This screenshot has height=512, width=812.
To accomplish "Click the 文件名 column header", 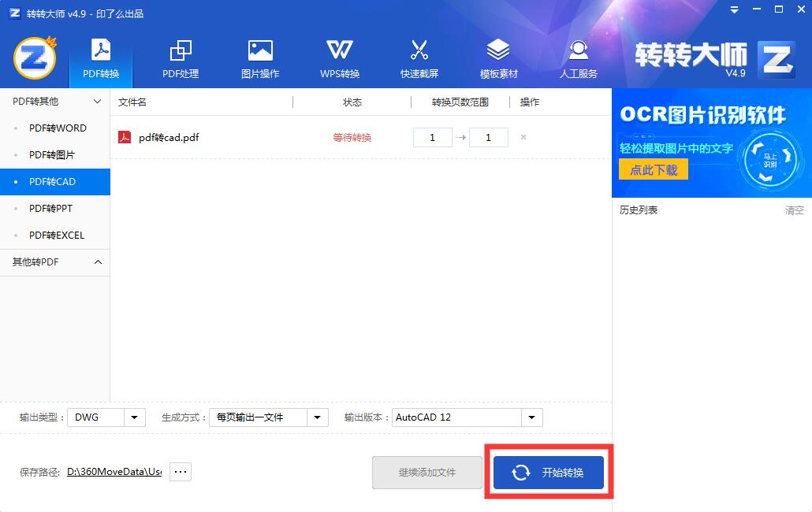I will tap(132, 102).
